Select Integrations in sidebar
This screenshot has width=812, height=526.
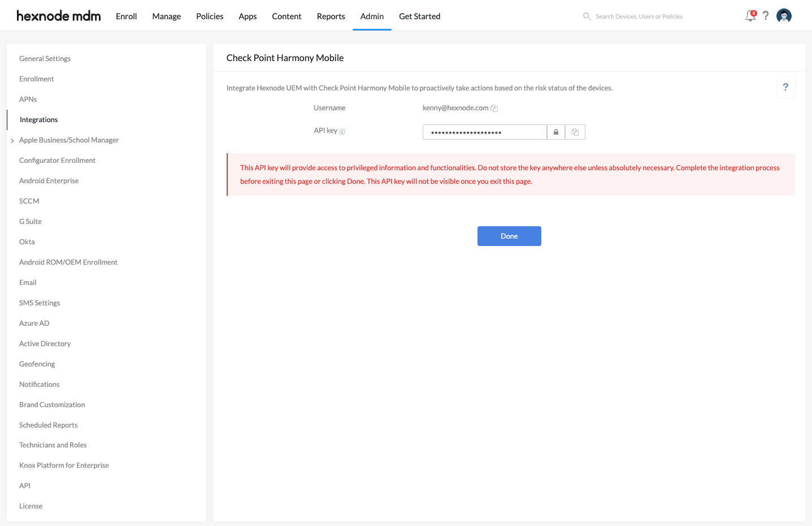(39, 120)
